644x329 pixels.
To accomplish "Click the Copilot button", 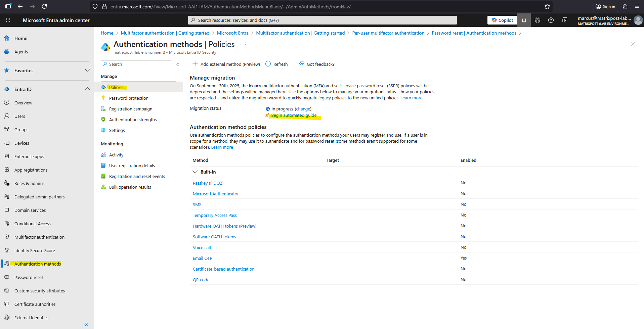I will [x=502, y=20].
